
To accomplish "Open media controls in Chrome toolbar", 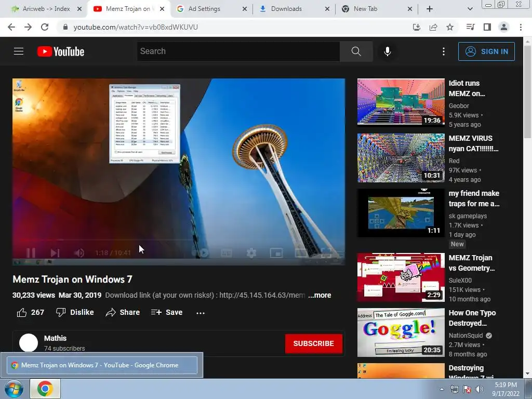I will pos(470,27).
